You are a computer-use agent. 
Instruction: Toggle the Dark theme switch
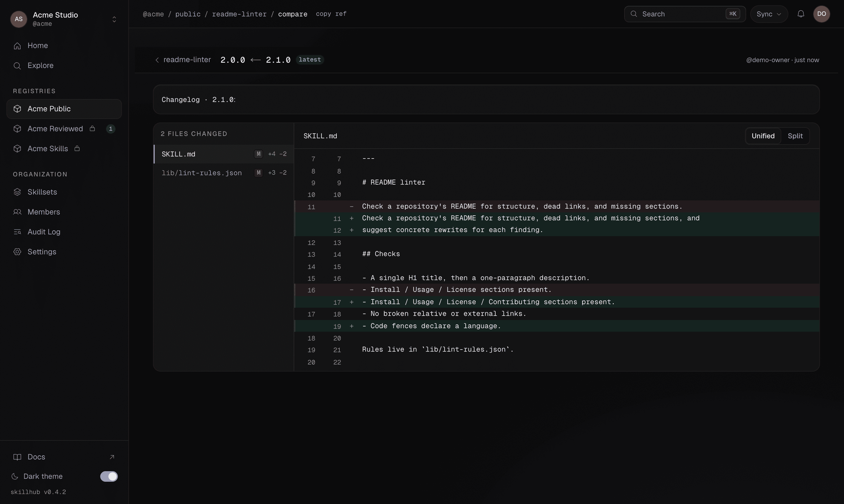coord(109,476)
